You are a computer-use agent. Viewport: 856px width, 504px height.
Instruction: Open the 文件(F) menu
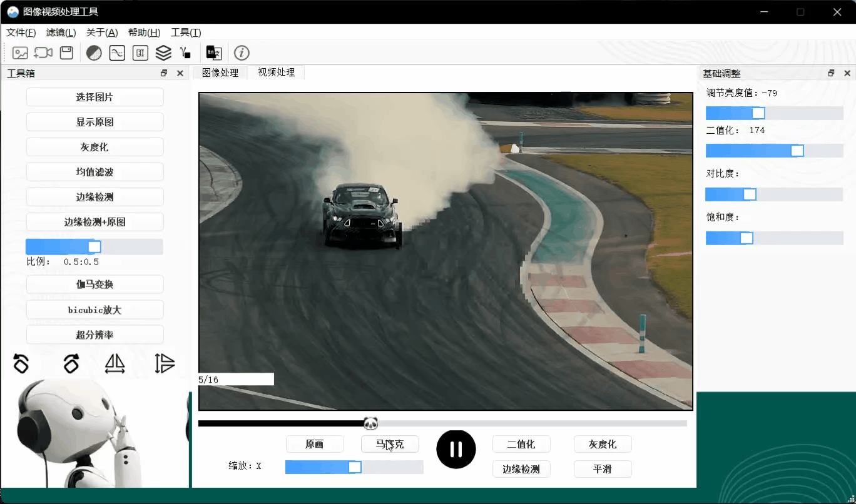(x=21, y=33)
